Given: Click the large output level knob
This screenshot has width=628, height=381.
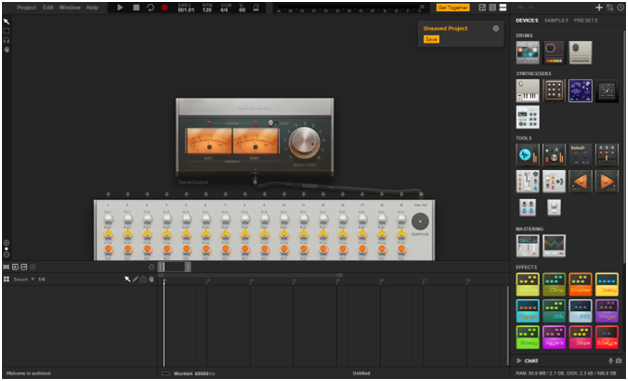Looking at the screenshot, I should click(304, 143).
